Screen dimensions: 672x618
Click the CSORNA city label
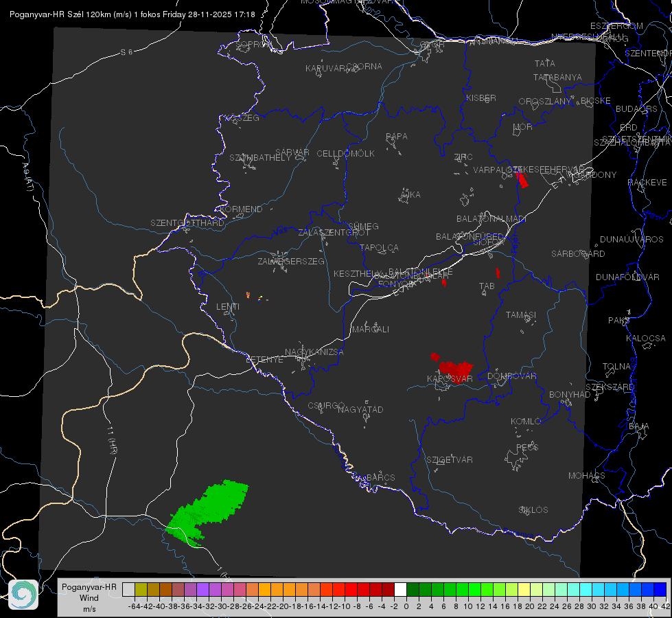(x=364, y=67)
